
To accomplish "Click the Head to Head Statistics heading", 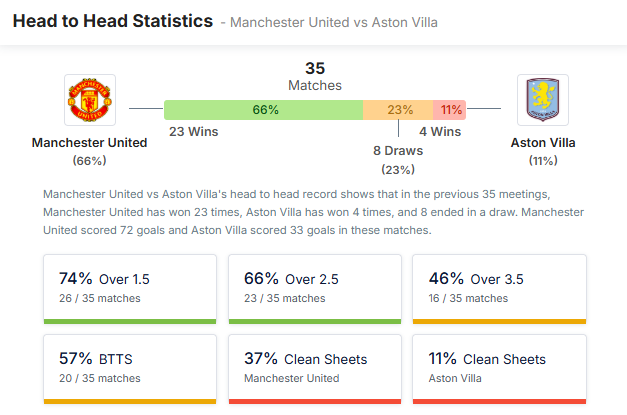I will [112, 20].
